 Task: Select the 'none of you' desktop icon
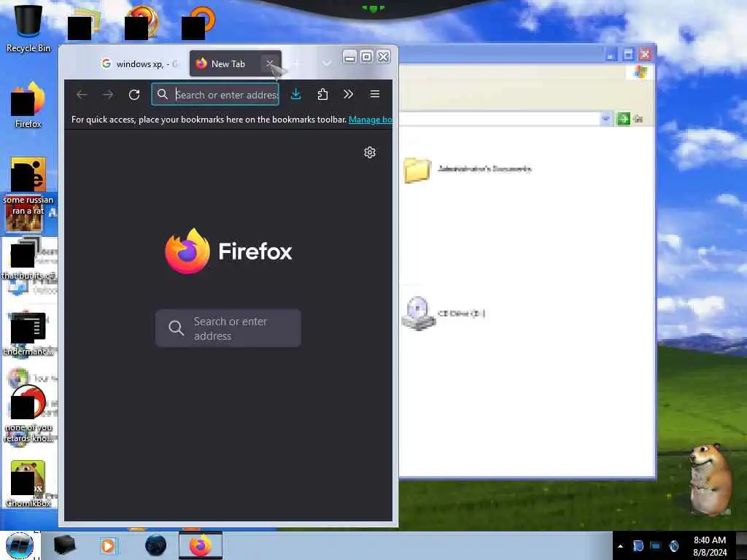pos(28,413)
